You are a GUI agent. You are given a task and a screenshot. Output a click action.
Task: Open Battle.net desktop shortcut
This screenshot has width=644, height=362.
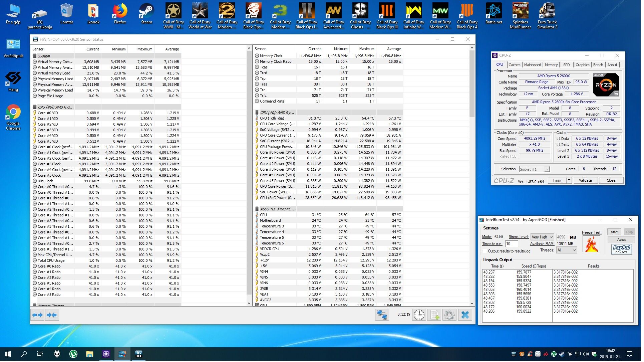[496, 14]
